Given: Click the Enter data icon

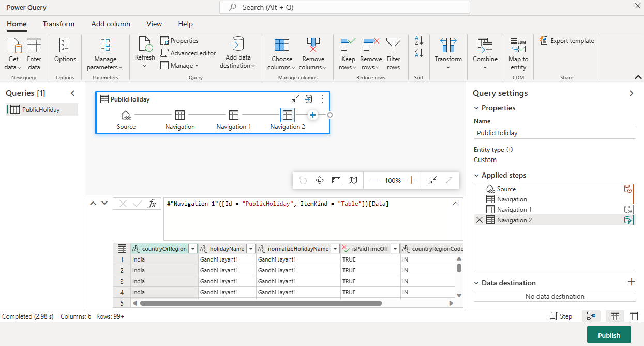Looking at the screenshot, I should (x=34, y=46).
